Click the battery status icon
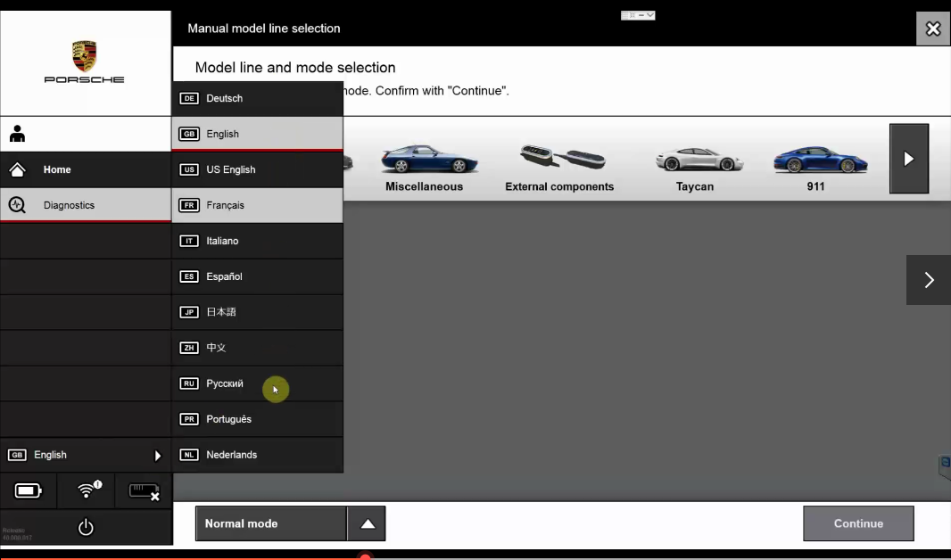Image resolution: width=951 pixels, height=560 pixels. [x=29, y=490]
